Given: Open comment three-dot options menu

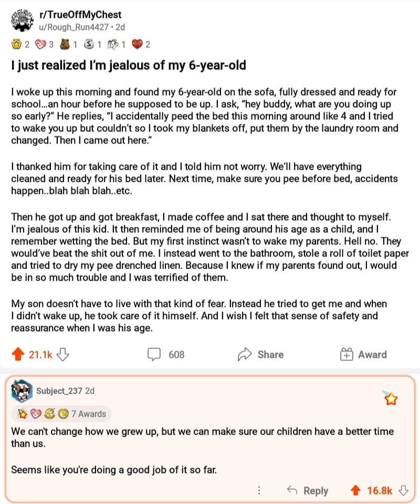Looking at the screenshot, I should (x=259, y=490).
